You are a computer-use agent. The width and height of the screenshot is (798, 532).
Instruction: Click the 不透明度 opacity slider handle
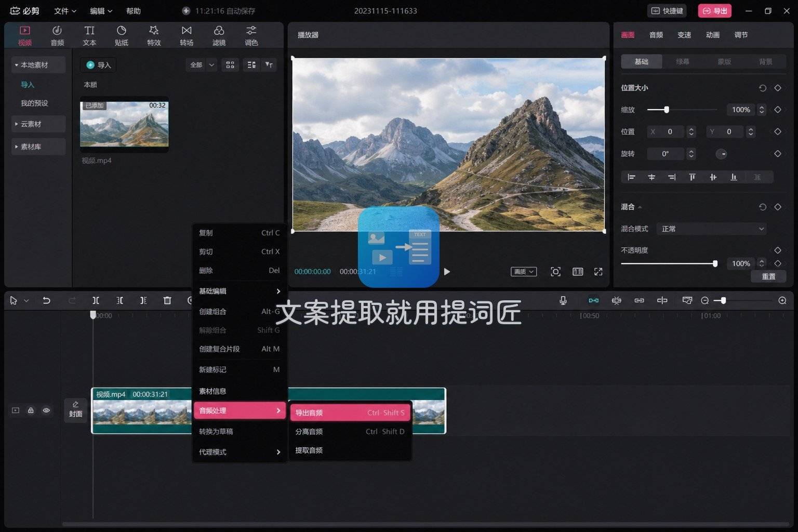point(715,264)
